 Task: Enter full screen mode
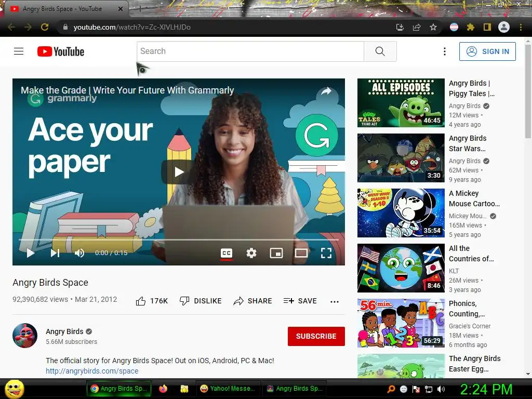326,253
